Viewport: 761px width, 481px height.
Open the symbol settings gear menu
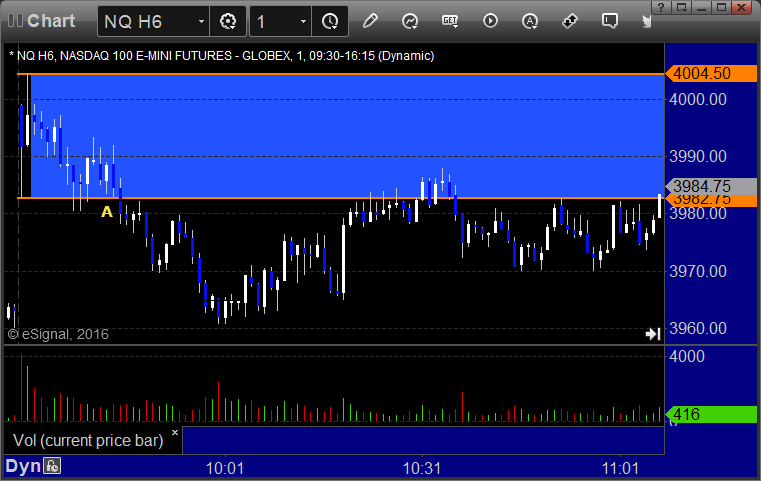(x=228, y=21)
